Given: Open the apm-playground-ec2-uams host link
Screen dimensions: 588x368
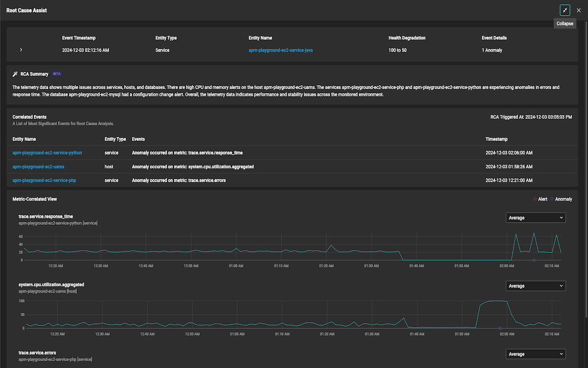Looking at the screenshot, I should pyautogui.click(x=38, y=167).
